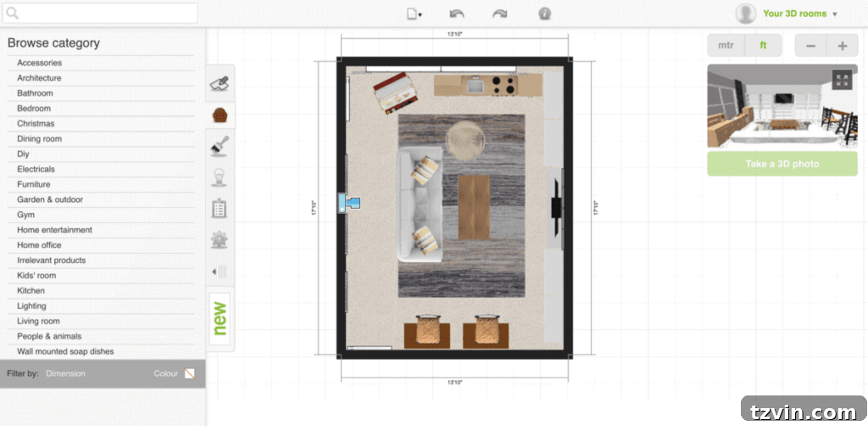Image resolution: width=868 pixels, height=426 pixels.
Task: Open the new document dropdown
Action: click(414, 14)
